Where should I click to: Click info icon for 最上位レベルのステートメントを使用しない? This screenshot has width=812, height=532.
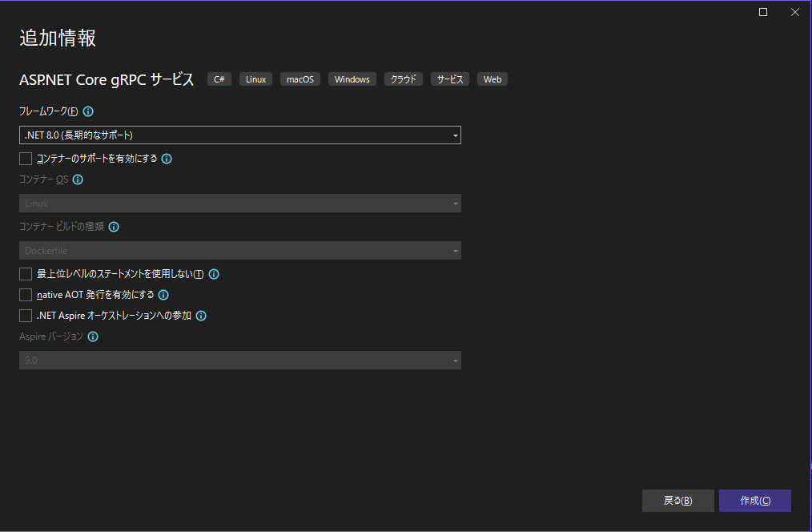pos(214,274)
